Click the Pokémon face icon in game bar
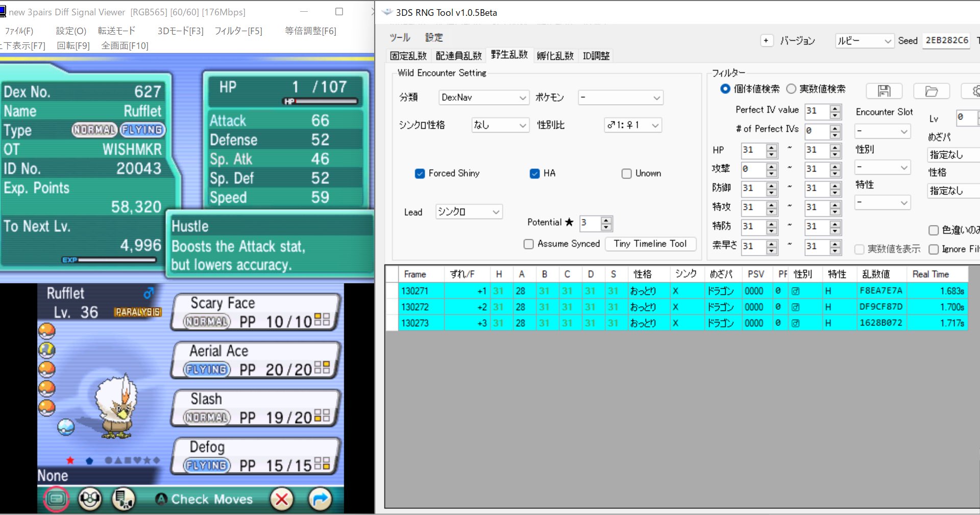 point(90,499)
